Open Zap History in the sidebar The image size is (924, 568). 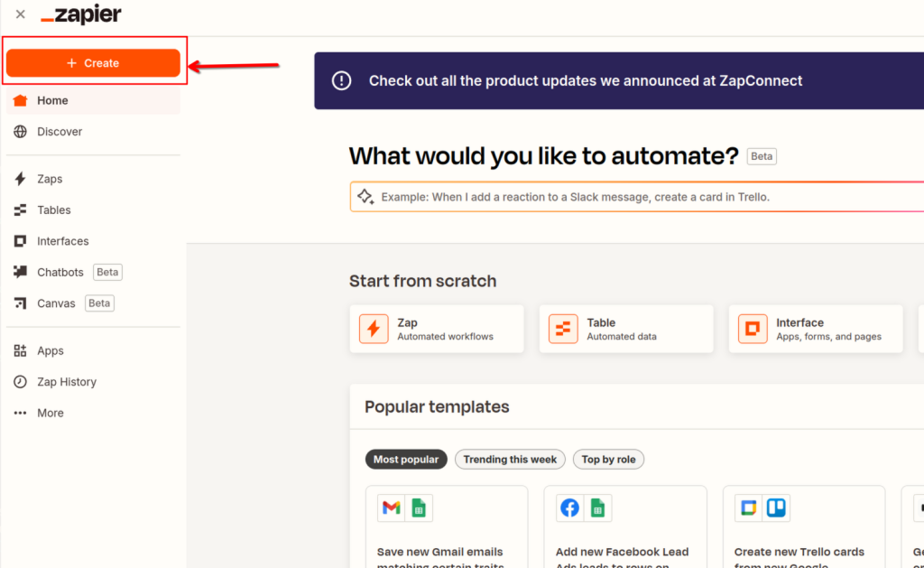point(93,382)
